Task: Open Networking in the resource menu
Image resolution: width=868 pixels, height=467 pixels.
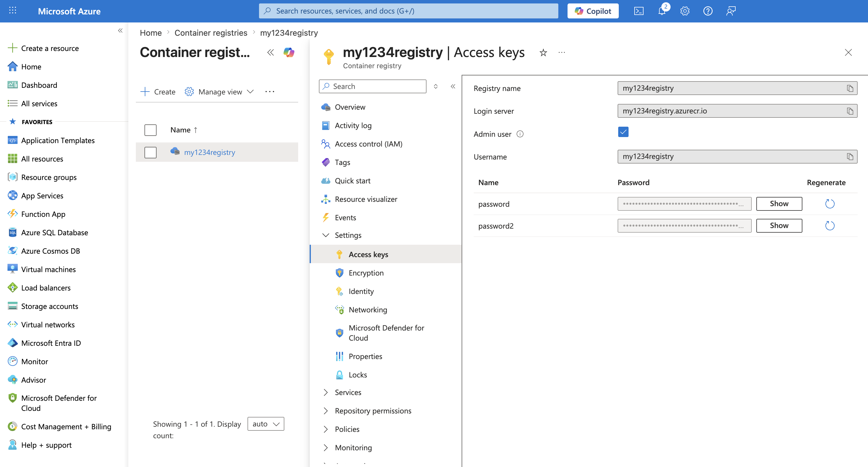Action: pyautogui.click(x=368, y=310)
